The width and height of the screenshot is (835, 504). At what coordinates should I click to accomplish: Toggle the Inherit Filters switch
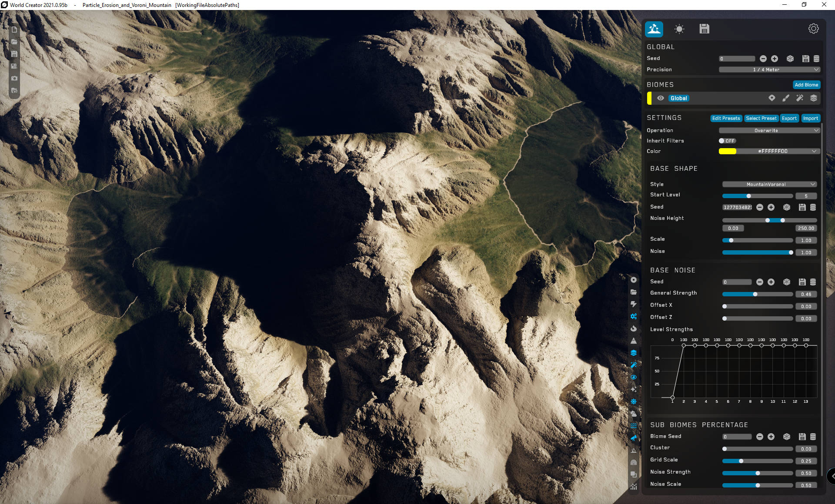click(x=726, y=141)
